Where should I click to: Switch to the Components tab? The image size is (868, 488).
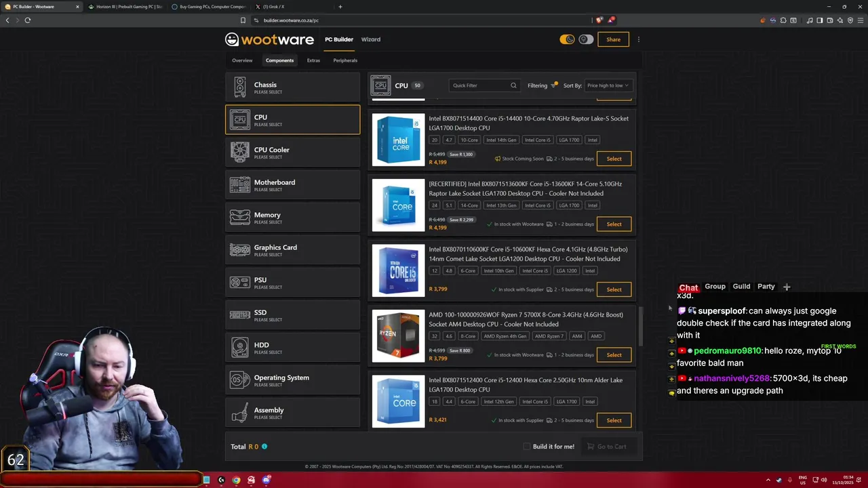coord(279,60)
